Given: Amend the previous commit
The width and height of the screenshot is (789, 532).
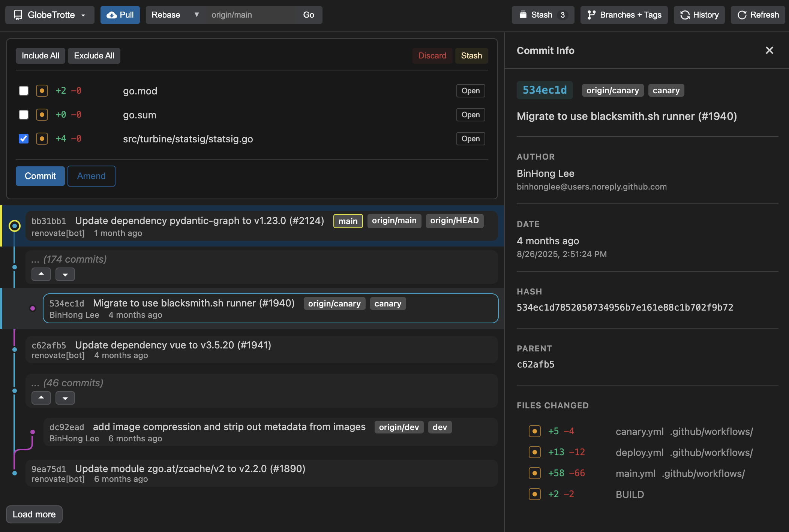Looking at the screenshot, I should point(91,176).
